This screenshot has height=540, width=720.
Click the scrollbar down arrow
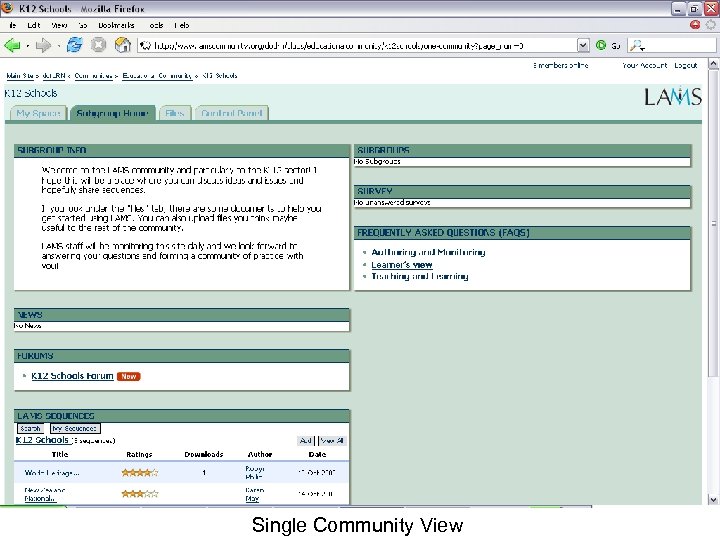point(713,499)
